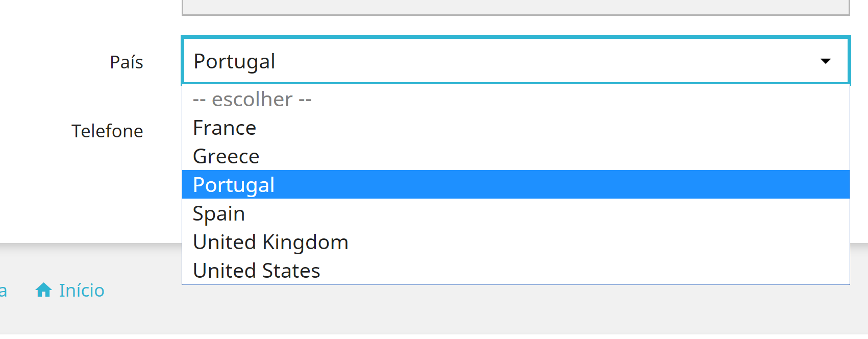This screenshot has width=868, height=339.
Task: Pick United States from the list
Action: 256,271
